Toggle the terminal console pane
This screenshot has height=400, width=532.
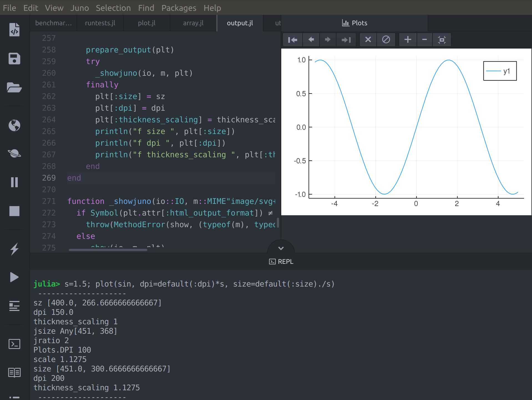point(14,344)
